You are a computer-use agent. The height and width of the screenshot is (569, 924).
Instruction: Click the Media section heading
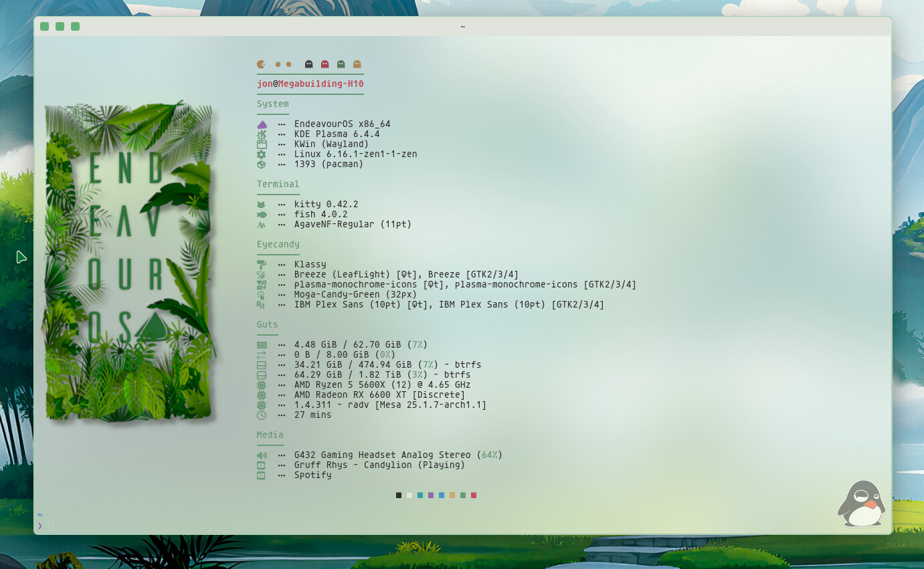click(x=270, y=435)
